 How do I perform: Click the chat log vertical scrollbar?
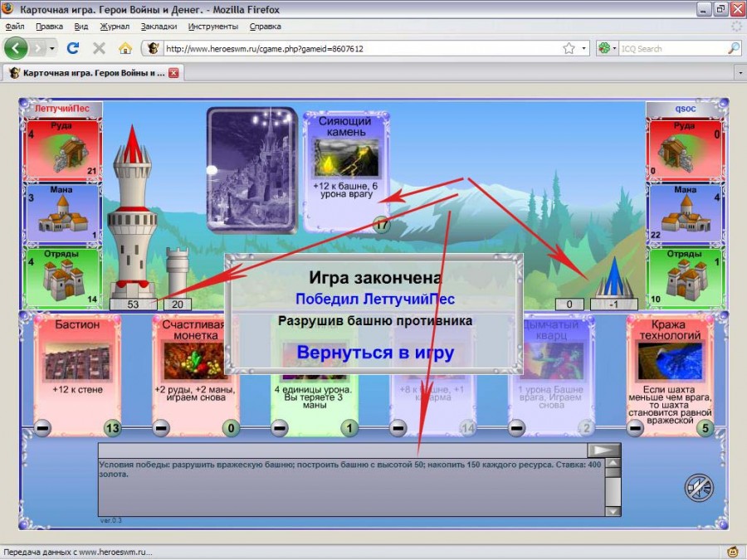click(613, 488)
